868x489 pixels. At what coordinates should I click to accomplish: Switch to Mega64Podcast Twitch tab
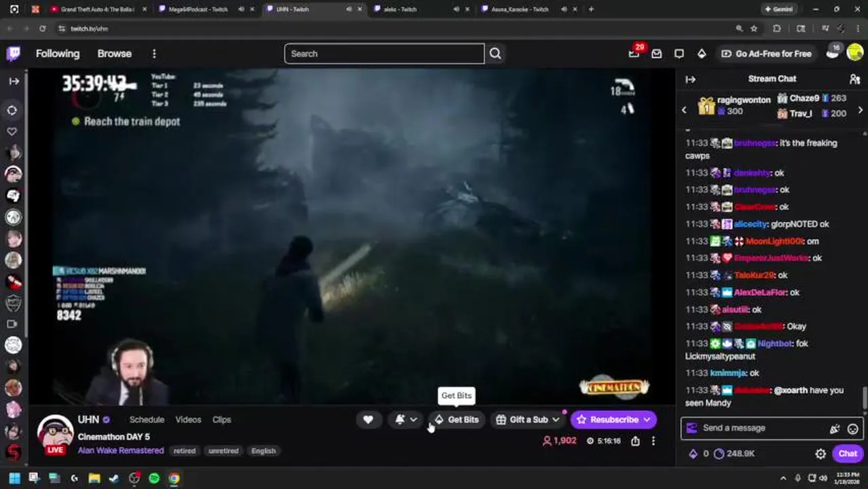click(197, 10)
